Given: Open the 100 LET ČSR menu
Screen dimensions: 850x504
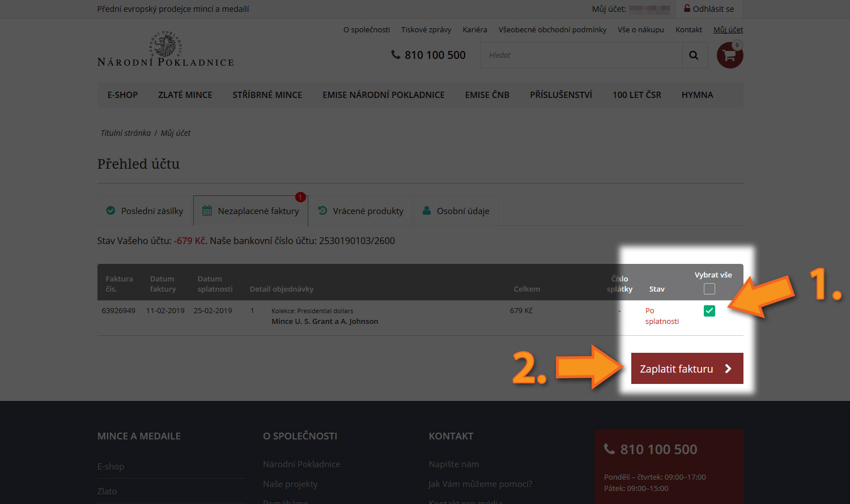Looking at the screenshot, I should point(637,95).
